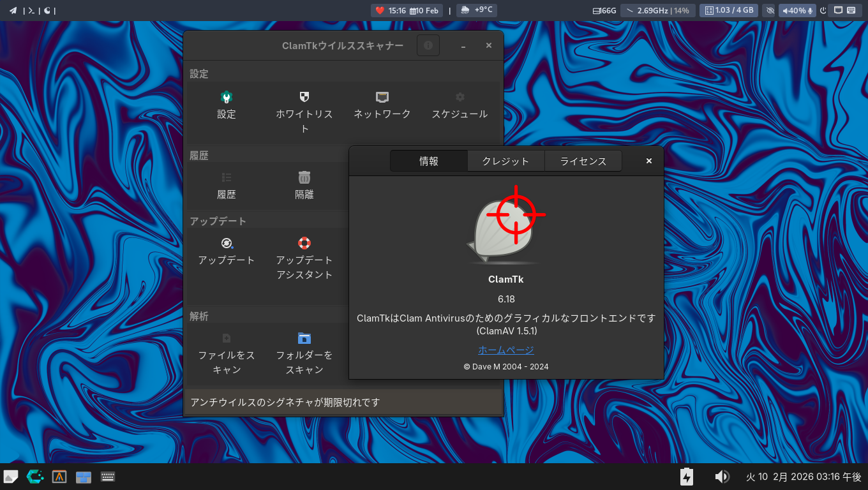Open the teal C app in bottom taskbar

pos(35,477)
